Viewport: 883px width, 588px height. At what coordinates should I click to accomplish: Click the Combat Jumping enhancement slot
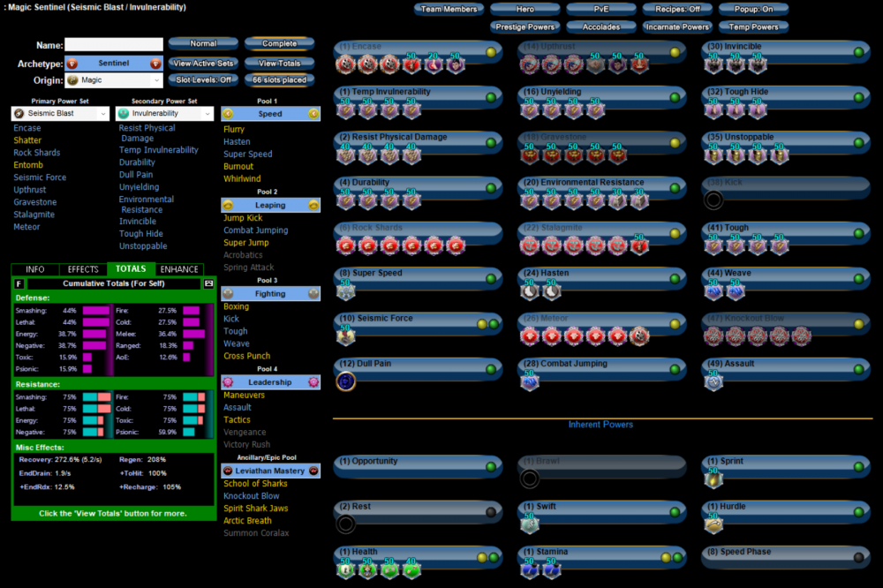530,381
